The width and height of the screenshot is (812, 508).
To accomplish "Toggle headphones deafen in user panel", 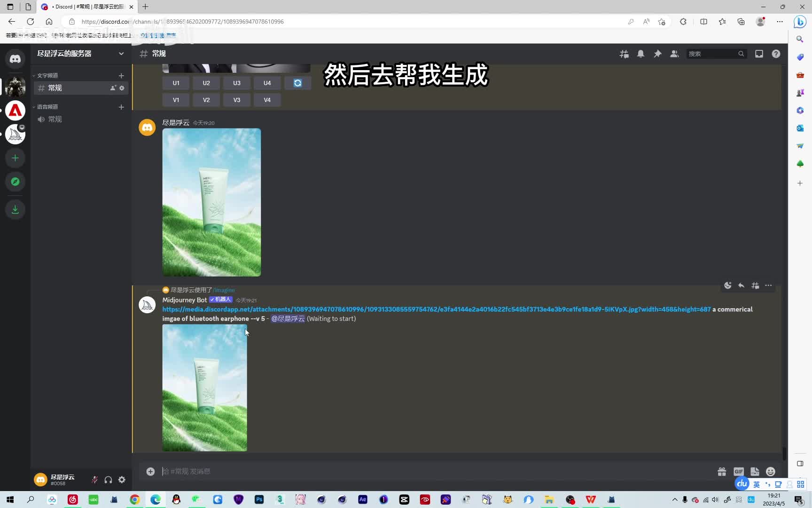I will (x=108, y=480).
